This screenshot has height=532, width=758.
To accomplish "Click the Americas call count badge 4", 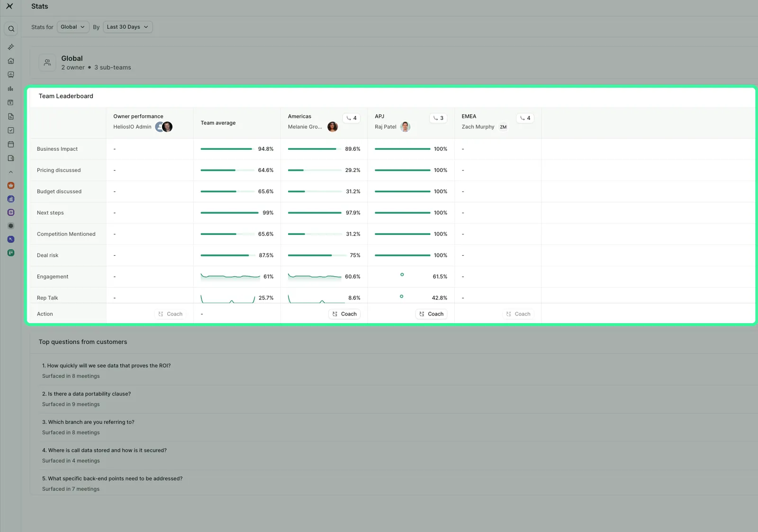I will [x=352, y=118].
